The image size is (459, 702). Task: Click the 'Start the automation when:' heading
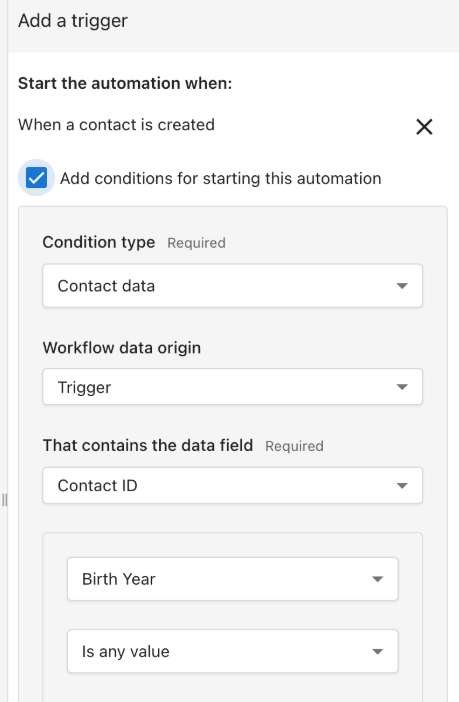(x=125, y=83)
